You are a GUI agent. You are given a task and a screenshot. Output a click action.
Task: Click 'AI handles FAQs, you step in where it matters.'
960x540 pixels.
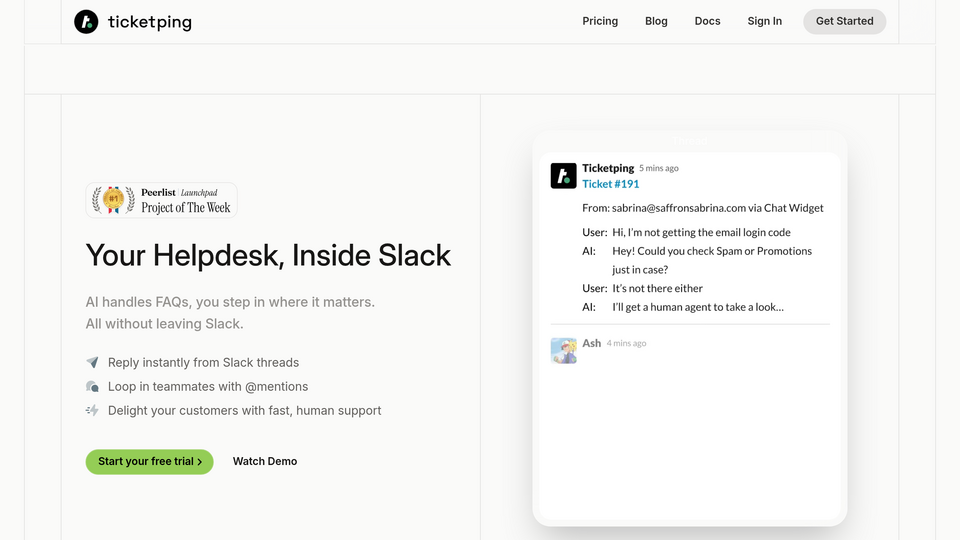230,302
